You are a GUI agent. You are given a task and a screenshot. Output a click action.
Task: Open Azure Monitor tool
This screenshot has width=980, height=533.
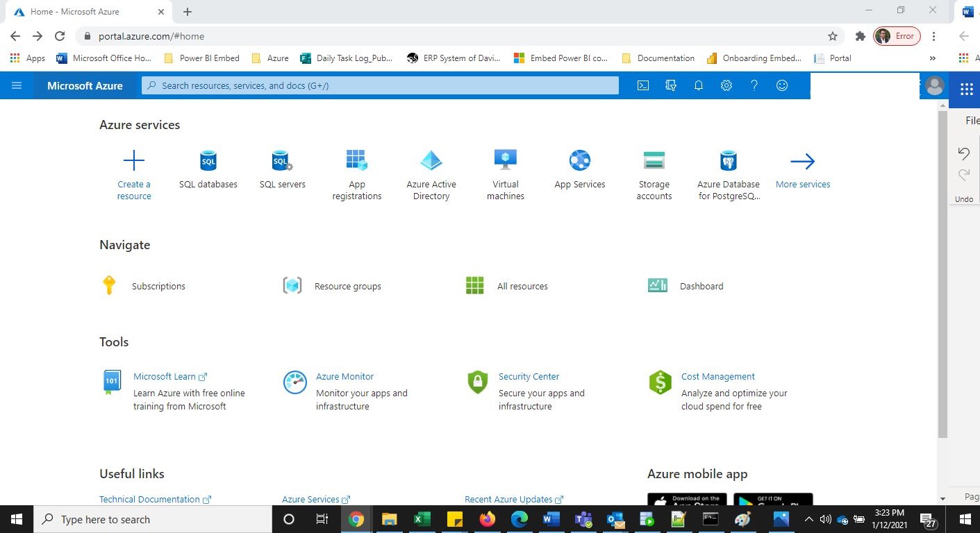point(344,376)
